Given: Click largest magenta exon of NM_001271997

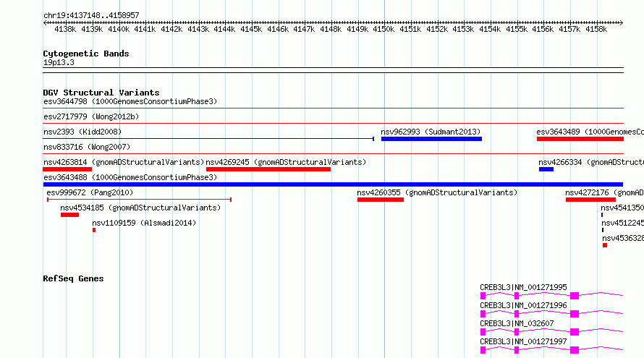Looking at the screenshot, I should [575, 350].
